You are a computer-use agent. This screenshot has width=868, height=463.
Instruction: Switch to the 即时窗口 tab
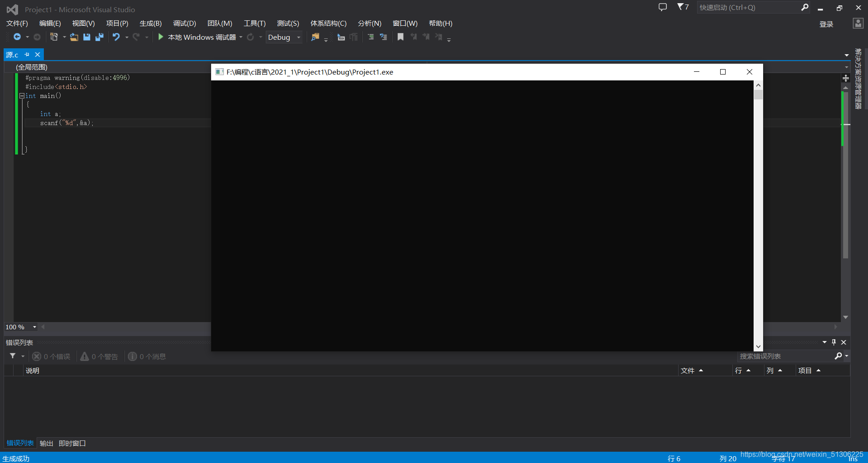tap(72, 443)
